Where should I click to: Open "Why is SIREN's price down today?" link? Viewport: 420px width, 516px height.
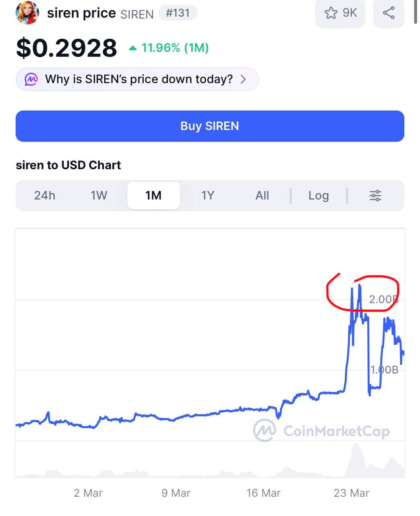click(x=139, y=79)
